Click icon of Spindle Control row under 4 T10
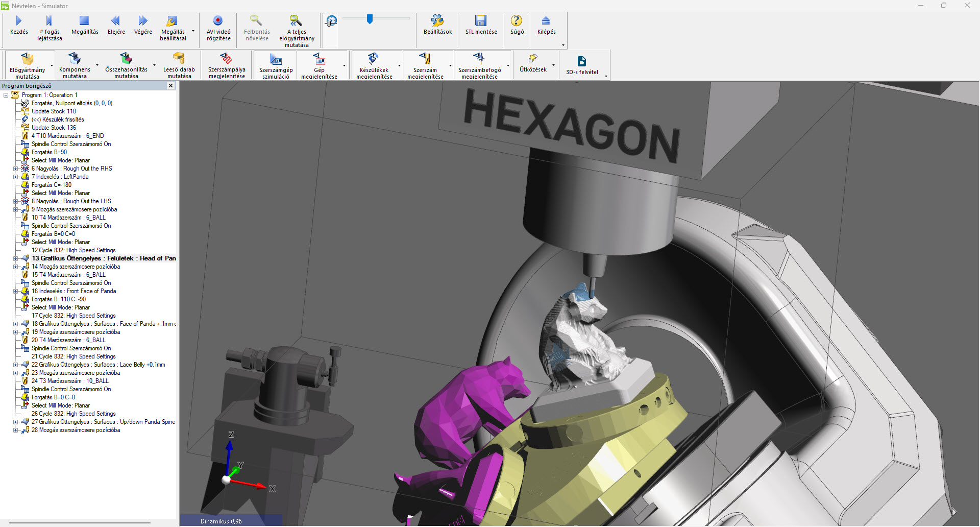 click(x=25, y=144)
